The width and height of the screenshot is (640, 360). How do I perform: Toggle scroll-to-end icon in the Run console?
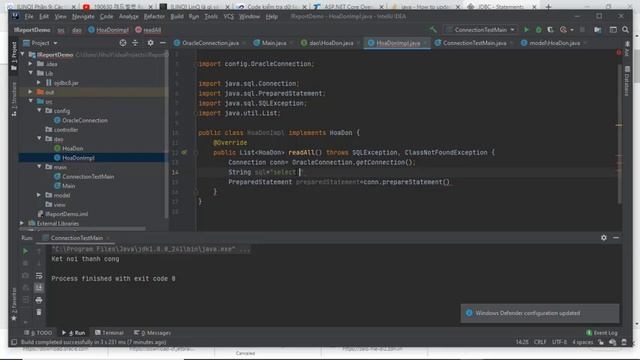point(39,288)
